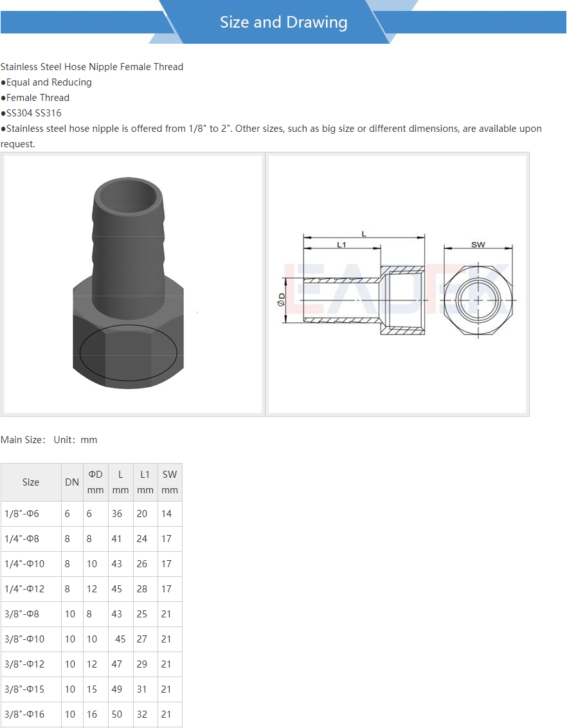The image size is (567, 728).
Task: Select the 1/4"-Φ10 size cell
Action: (x=31, y=563)
